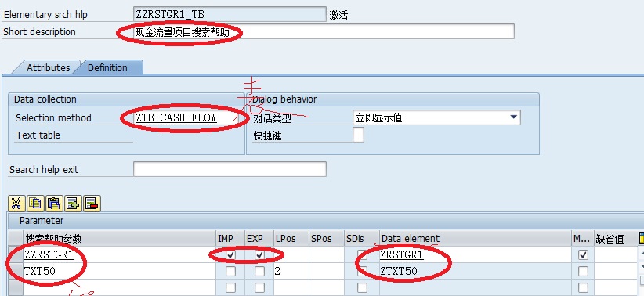Viewport: 644px width, 296px height.
Task: Click the SPos cell of TXT50 row
Action: (x=326, y=272)
